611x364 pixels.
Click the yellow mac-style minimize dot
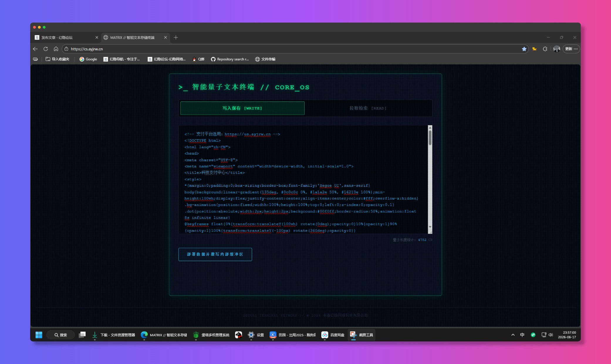pos(39,27)
